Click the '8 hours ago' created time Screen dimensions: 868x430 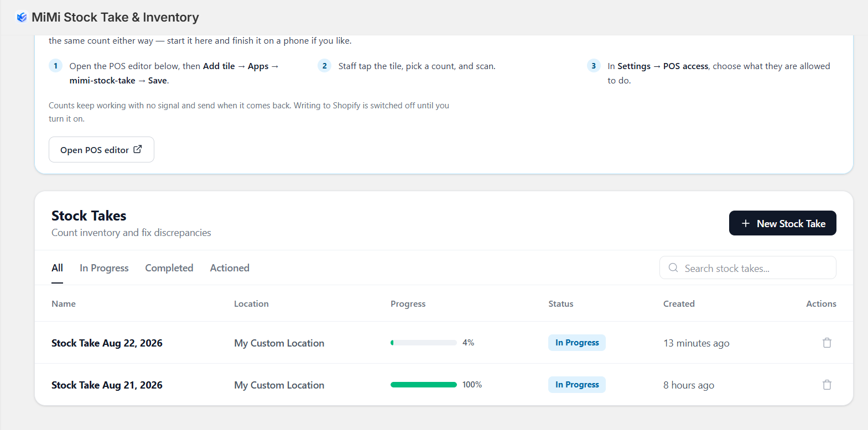coord(689,385)
